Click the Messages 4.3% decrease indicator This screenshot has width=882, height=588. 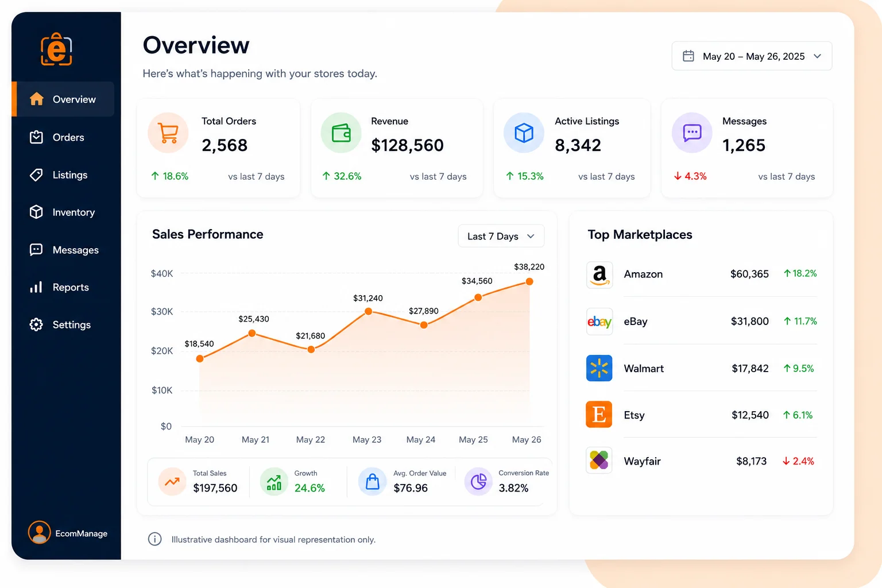(x=690, y=176)
